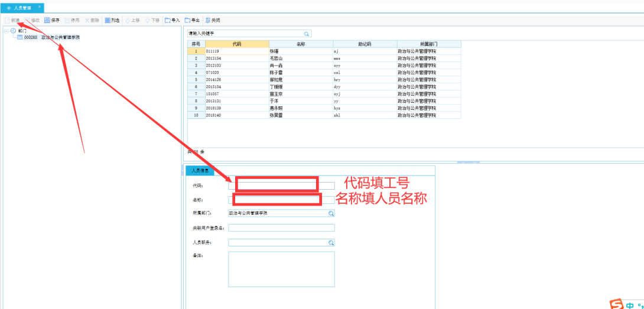The width and height of the screenshot is (644, 309).
Task: Open the 人员职务 lookup magnifier icon
Action: 331,242
